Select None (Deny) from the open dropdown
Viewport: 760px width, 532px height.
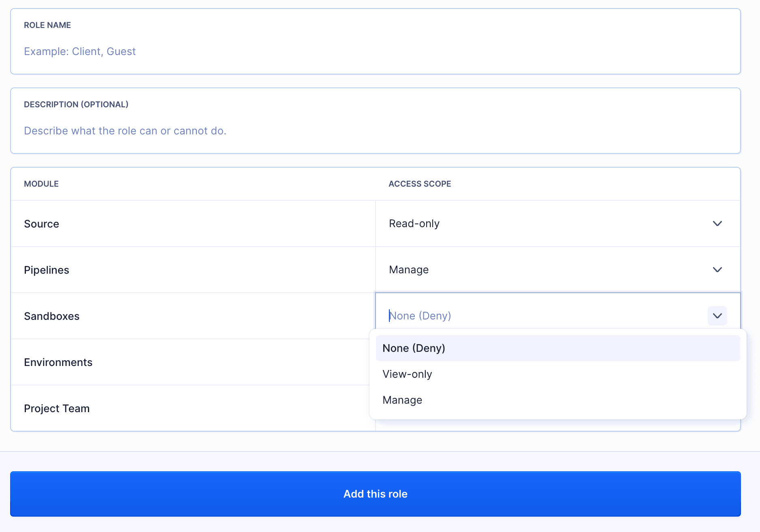pos(414,348)
